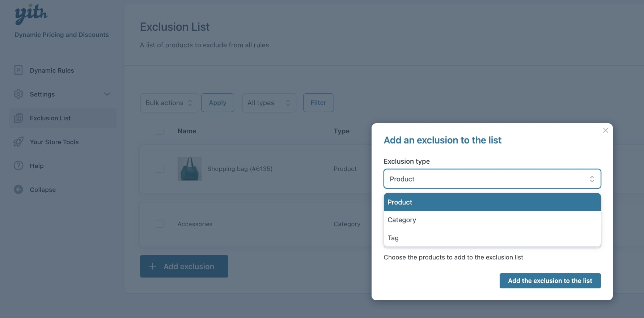Viewport: 644px width, 318px height.
Task: Close the Add an exclusion dialog
Action: [x=605, y=130]
